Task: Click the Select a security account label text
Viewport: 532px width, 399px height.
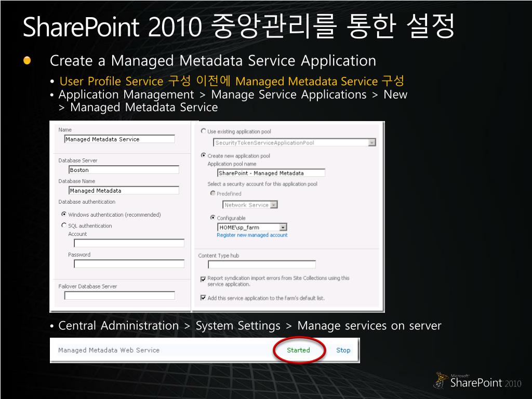Action: pos(262,184)
